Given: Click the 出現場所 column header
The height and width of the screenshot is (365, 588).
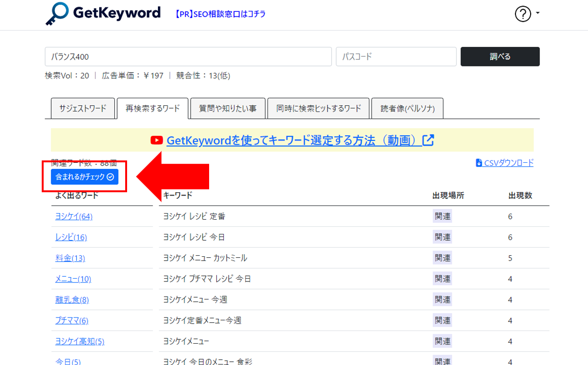Looking at the screenshot, I should [x=448, y=196].
